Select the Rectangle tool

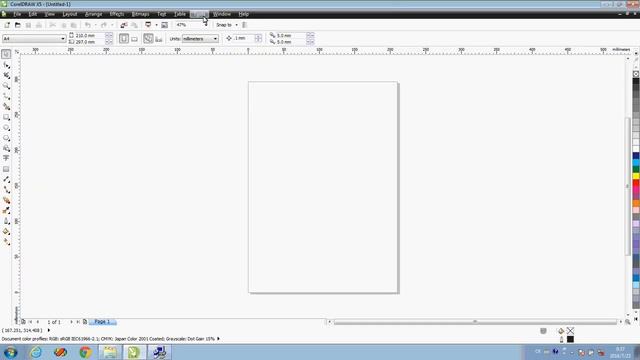click(x=6, y=118)
